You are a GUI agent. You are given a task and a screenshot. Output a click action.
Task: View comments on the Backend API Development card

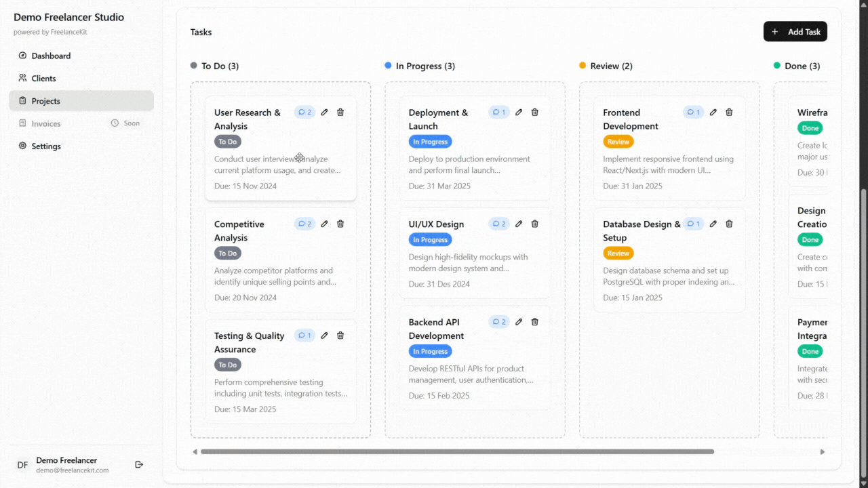[498, 321]
